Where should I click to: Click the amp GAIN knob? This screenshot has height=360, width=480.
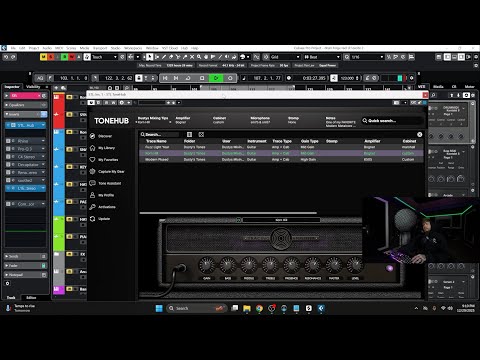pyautogui.click(x=207, y=265)
